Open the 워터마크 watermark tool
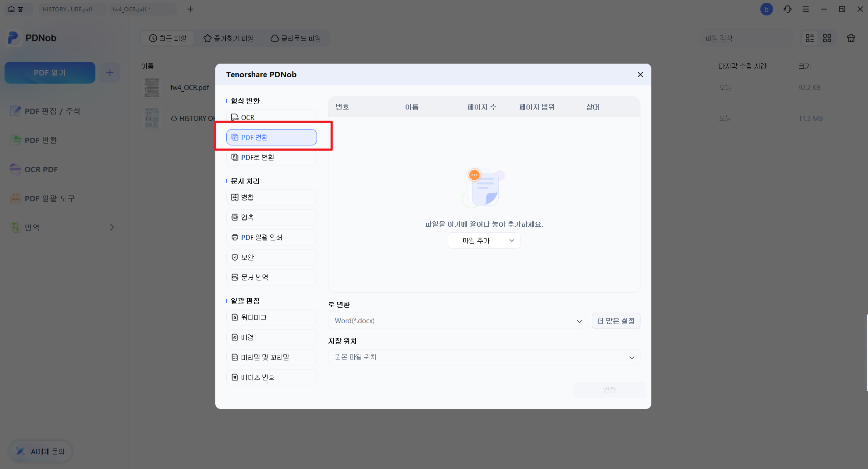868x469 pixels. pyautogui.click(x=271, y=317)
